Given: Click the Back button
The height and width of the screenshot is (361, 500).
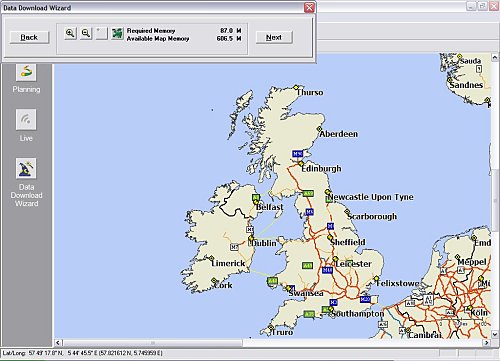Looking at the screenshot, I should pos(29,37).
